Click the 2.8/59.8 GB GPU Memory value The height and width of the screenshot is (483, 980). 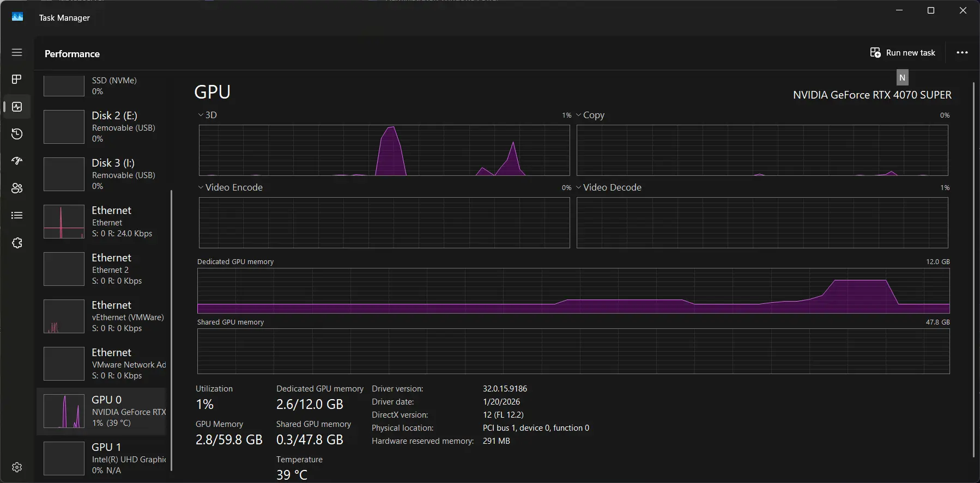pyautogui.click(x=229, y=440)
